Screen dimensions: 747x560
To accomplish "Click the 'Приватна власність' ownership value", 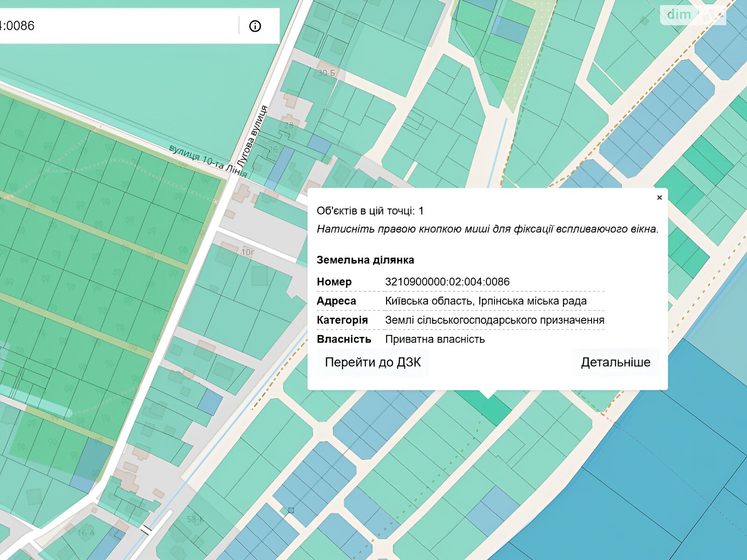I will click(435, 339).
